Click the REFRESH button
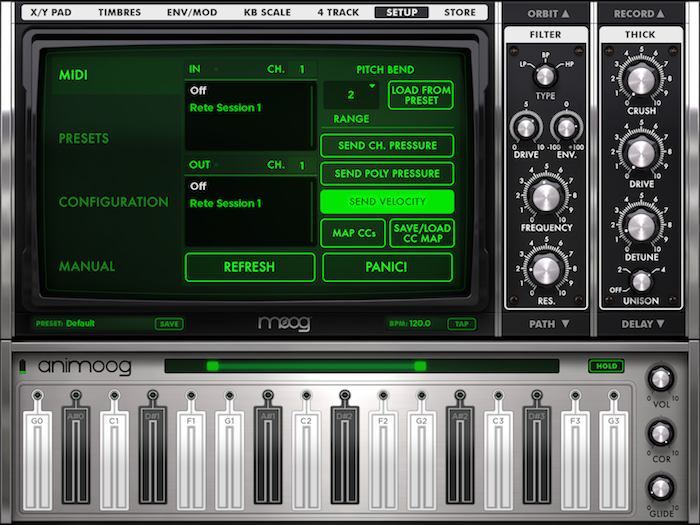Viewport: 700px width, 525px height. [250, 267]
